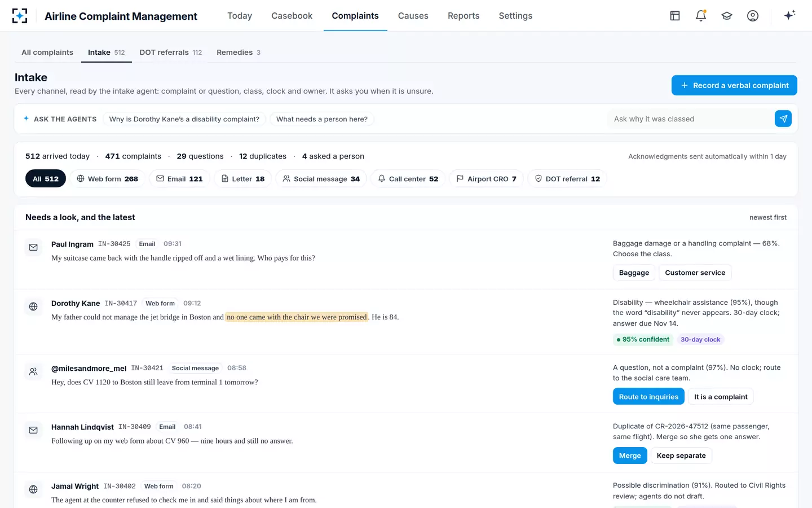The width and height of the screenshot is (812, 508).
Task: Click the envelope icon beside Hannah Lindqvist
Action: click(33, 430)
